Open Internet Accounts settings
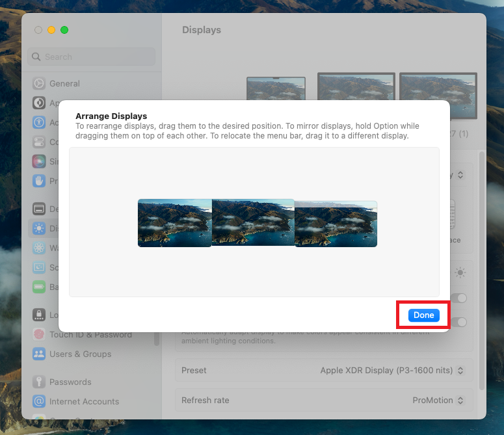Screen dimensions: 504x435 (84, 401)
